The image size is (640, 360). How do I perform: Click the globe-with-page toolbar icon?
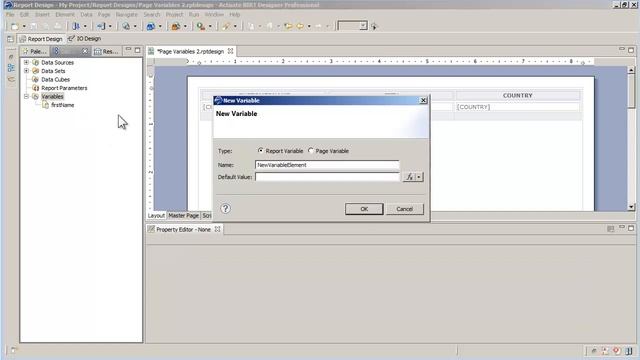point(126,26)
